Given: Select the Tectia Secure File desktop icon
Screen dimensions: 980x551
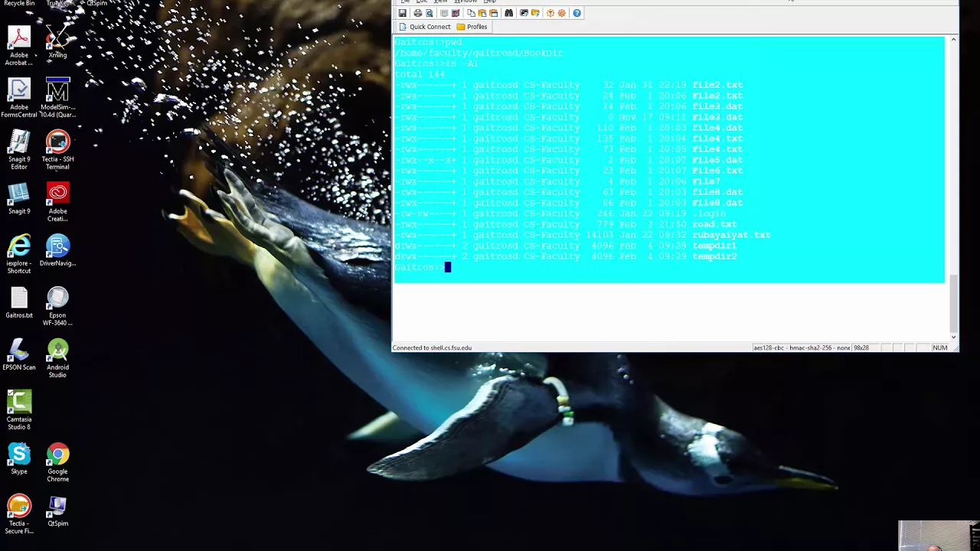Looking at the screenshot, I should (19, 514).
